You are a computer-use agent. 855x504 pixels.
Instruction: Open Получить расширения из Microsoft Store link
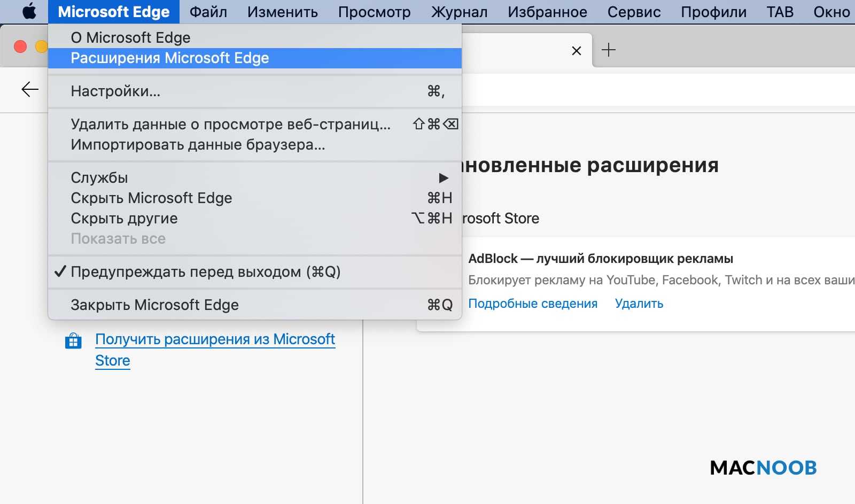(215, 350)
